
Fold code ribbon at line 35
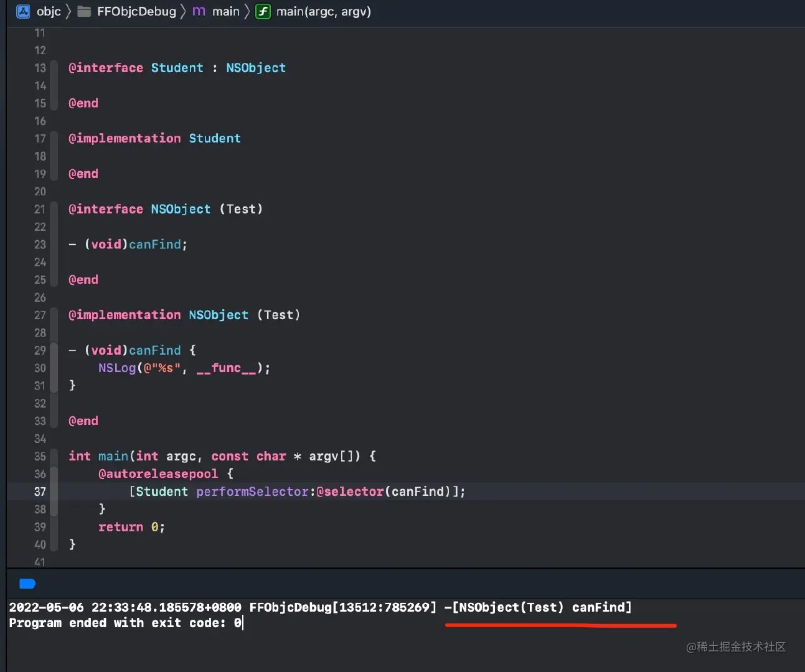[54, 456]
